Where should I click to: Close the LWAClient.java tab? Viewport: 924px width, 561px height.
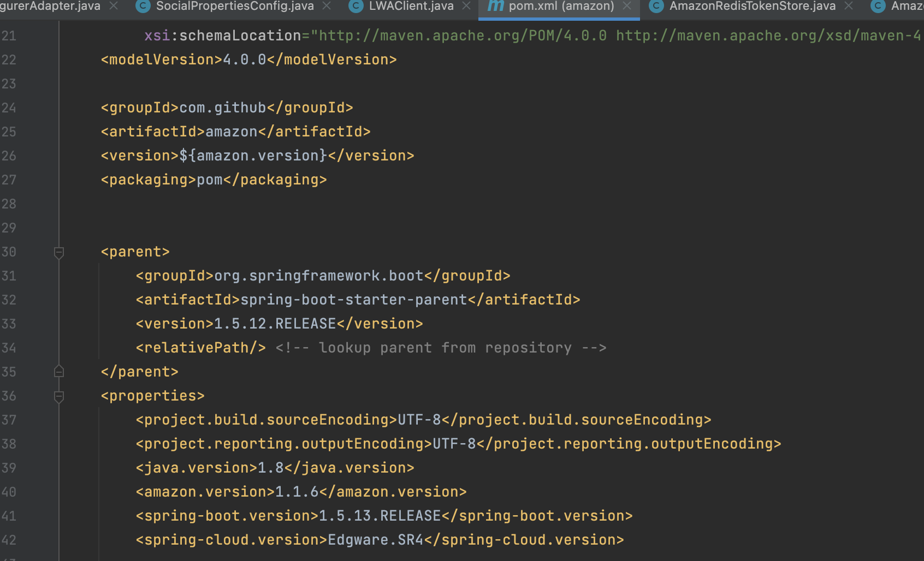tap(466, 6)
